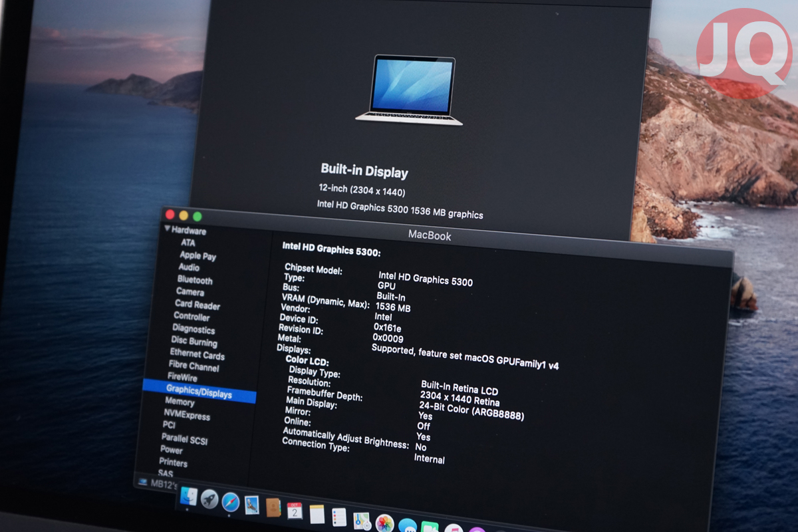Click the "0x161e" device ID value

click(x=387, y=328)
